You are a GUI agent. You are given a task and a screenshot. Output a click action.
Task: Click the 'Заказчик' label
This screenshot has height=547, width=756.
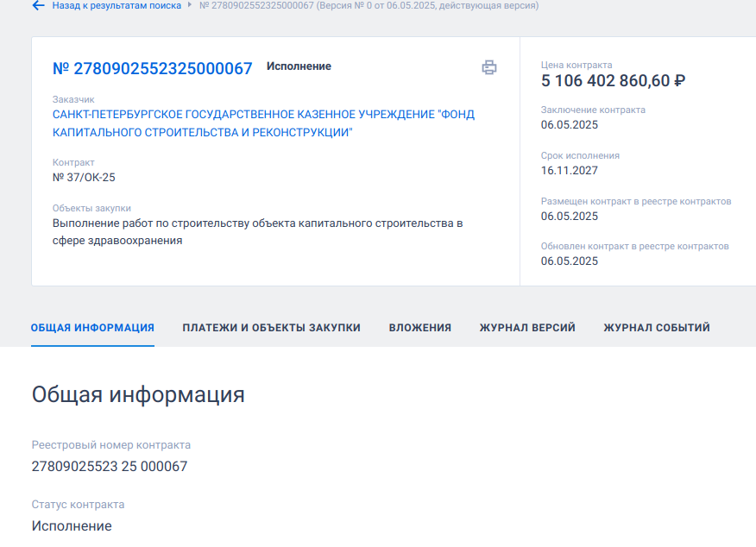[73, 100]
